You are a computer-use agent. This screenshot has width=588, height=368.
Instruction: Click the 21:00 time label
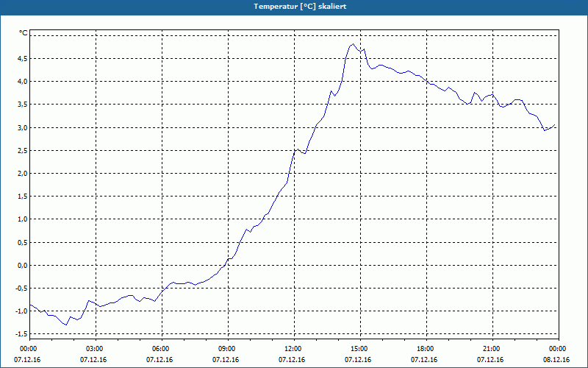click(x=492, y=349)
